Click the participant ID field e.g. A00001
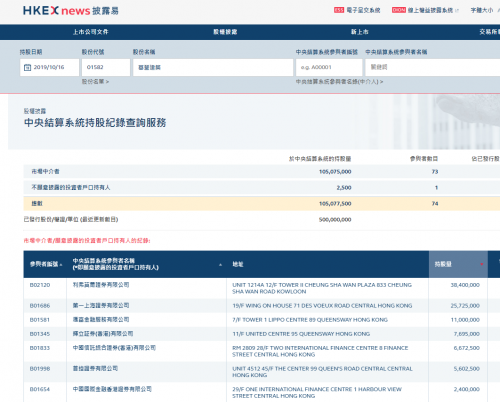Image resolution: width=500 pixels, height=402 pixels. coord(329,67)
